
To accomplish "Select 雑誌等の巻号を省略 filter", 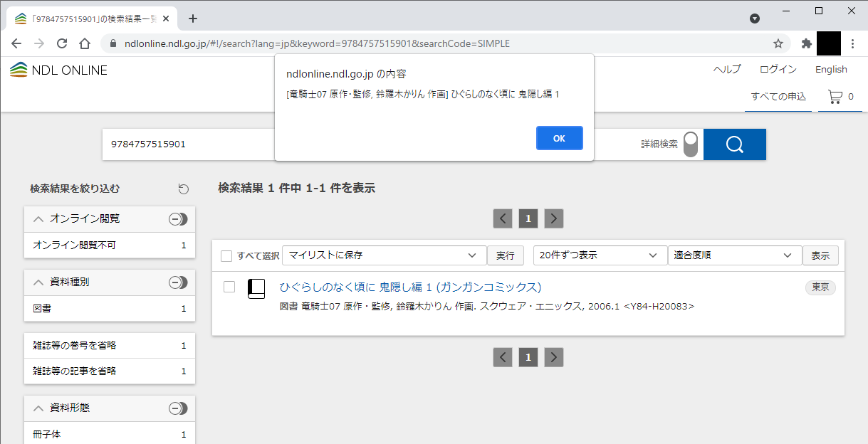I will [110, 345].
